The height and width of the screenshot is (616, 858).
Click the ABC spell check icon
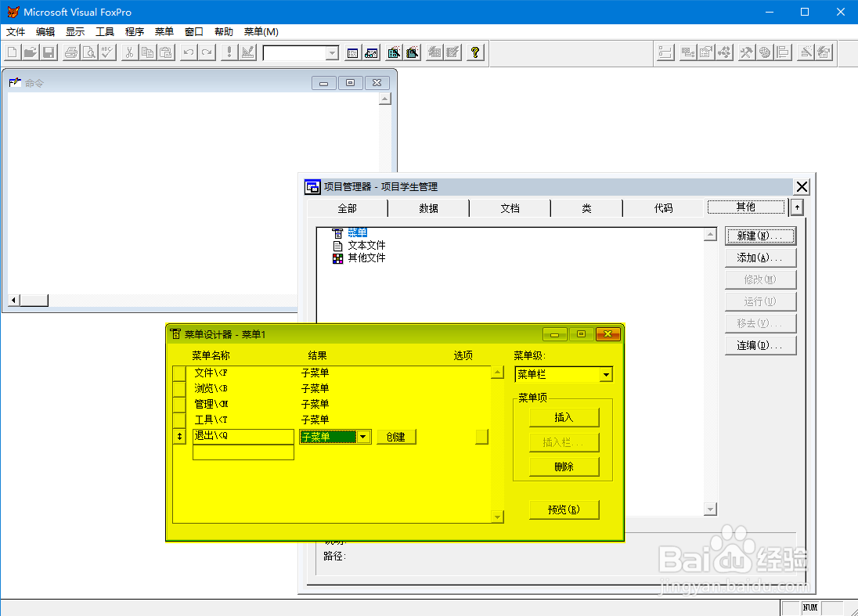[x=107, y=52]
